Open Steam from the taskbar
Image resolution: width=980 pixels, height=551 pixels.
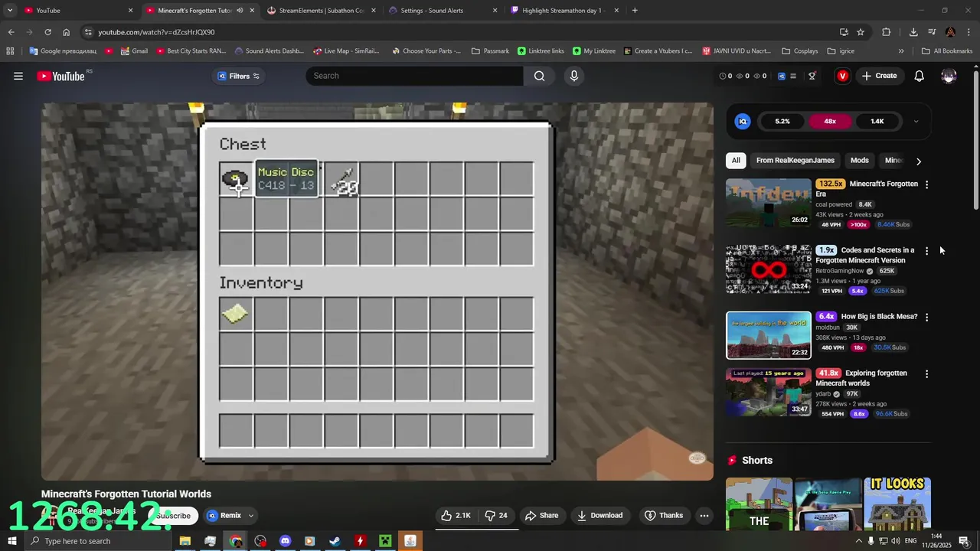point(335,541)
